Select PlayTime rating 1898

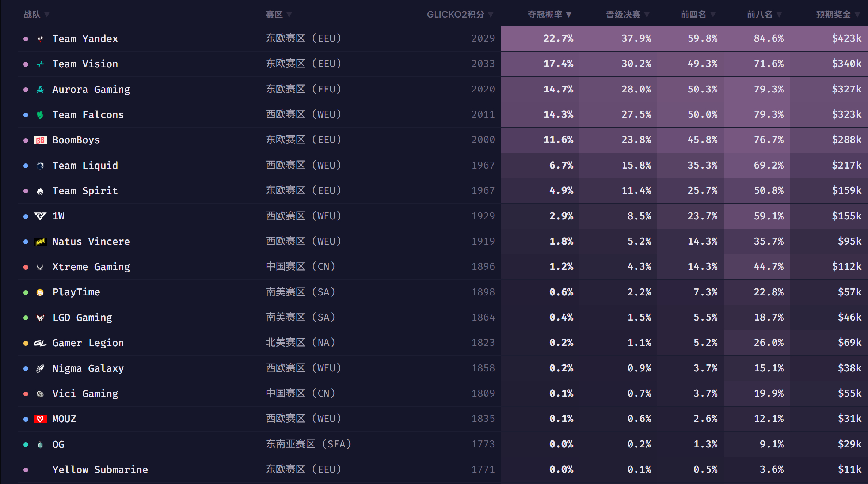click(483, 292)
